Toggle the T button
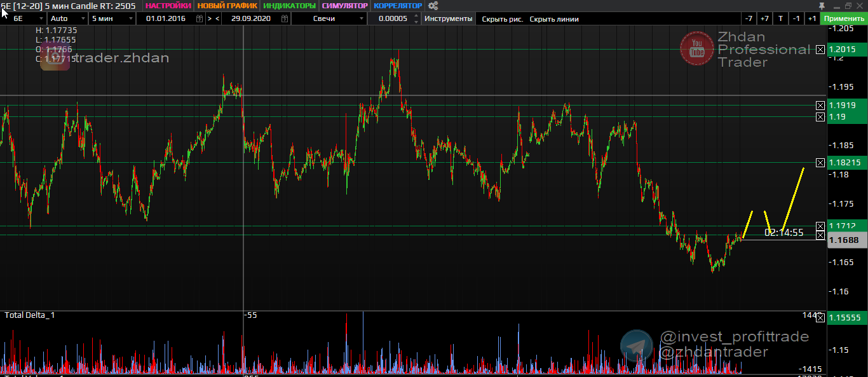The image size is (868, 377). point(780,18)
